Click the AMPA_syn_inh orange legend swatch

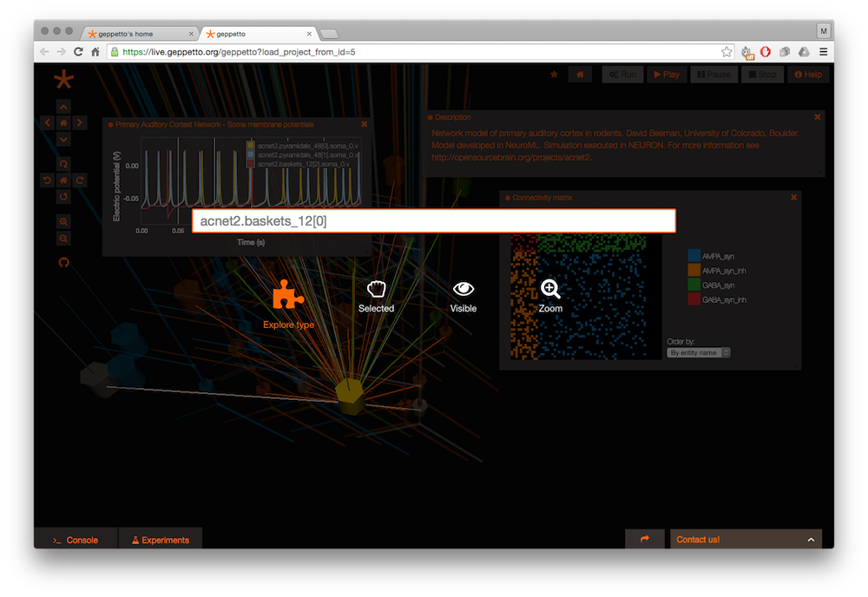(694, 270)
